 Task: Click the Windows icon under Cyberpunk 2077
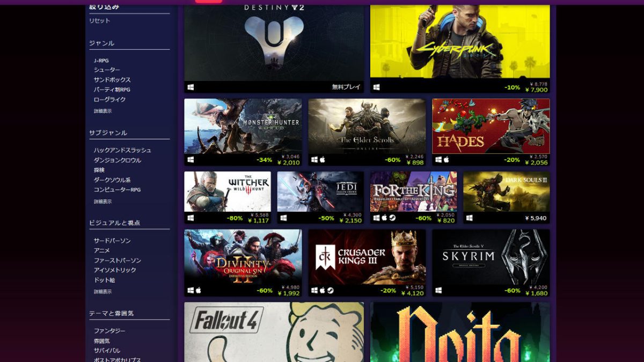(377, 87)
